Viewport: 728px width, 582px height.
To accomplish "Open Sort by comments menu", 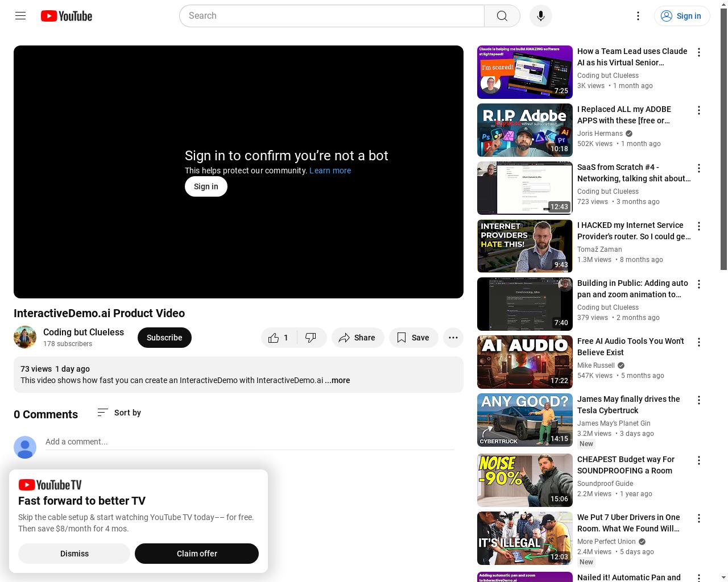I will pos(119,413).
